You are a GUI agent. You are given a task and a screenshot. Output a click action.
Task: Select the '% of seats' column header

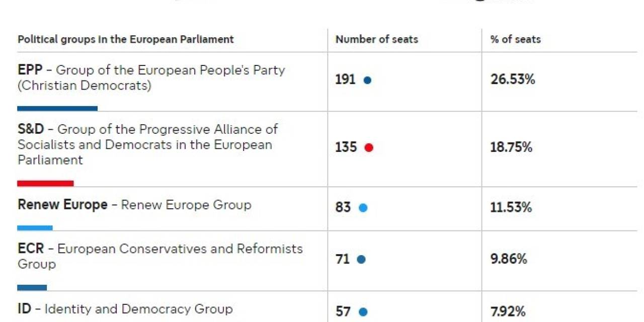(x=516, y=39)
